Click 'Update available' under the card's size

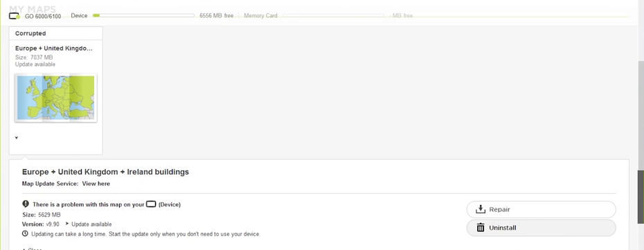35,64
